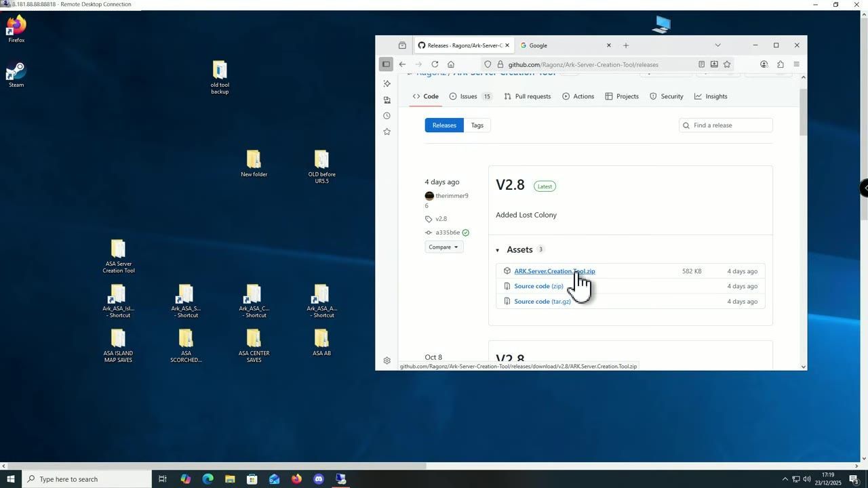The image size is (868, 488).
Task: Open sidebar settings gear icon
Action: [387, 361]
